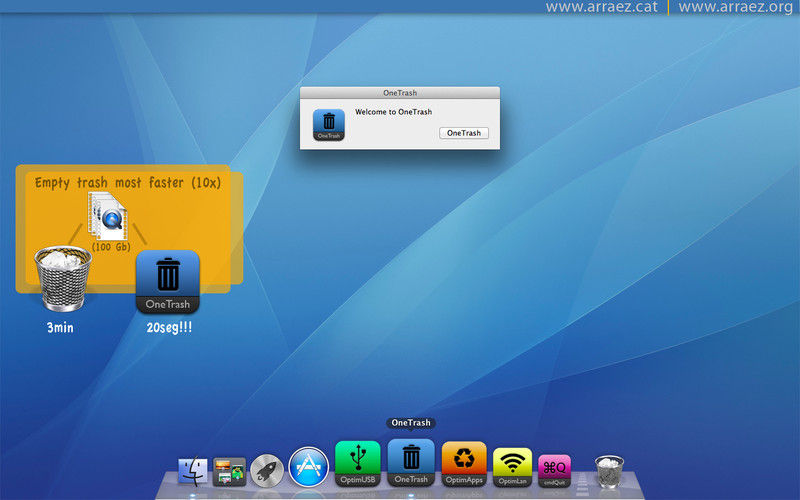Click the large OneTrash icon labeled 20seg!!!

coord(167,282)
